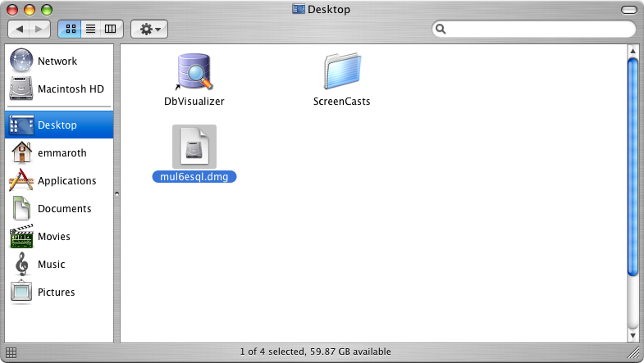This screenshot has height=363, width=644.
Task: Select Desktop in the sidebar
Action: point(59,125)
